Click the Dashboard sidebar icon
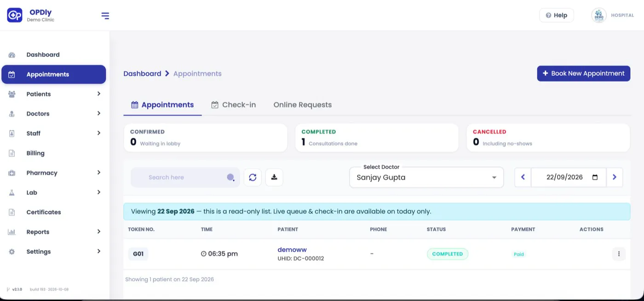 pos(12,55)
